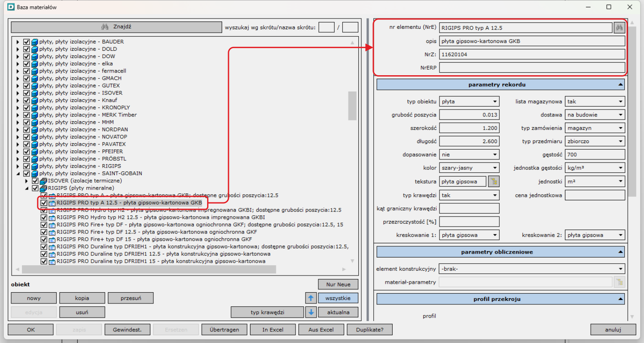The width and height of the screenshot is (644, 343).
Task: Uncheck the ISOVER row under GUTEX
Action: pyautogui.click(x=27, y=93)
